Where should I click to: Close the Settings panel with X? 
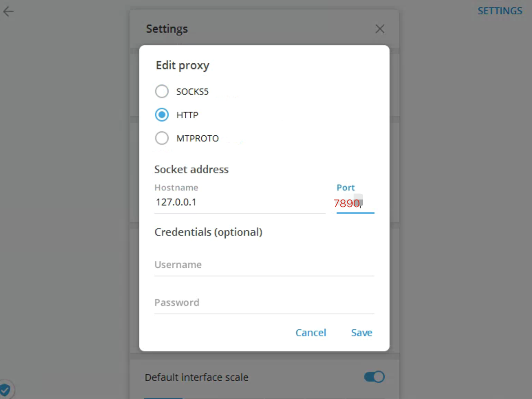point(380,29)
